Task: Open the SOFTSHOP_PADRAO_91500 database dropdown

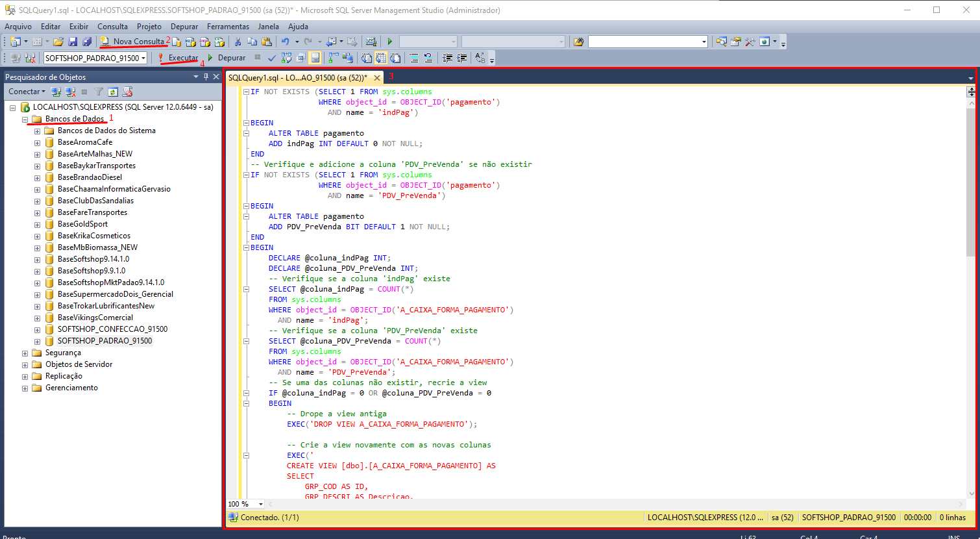Action: pos(143,58)
